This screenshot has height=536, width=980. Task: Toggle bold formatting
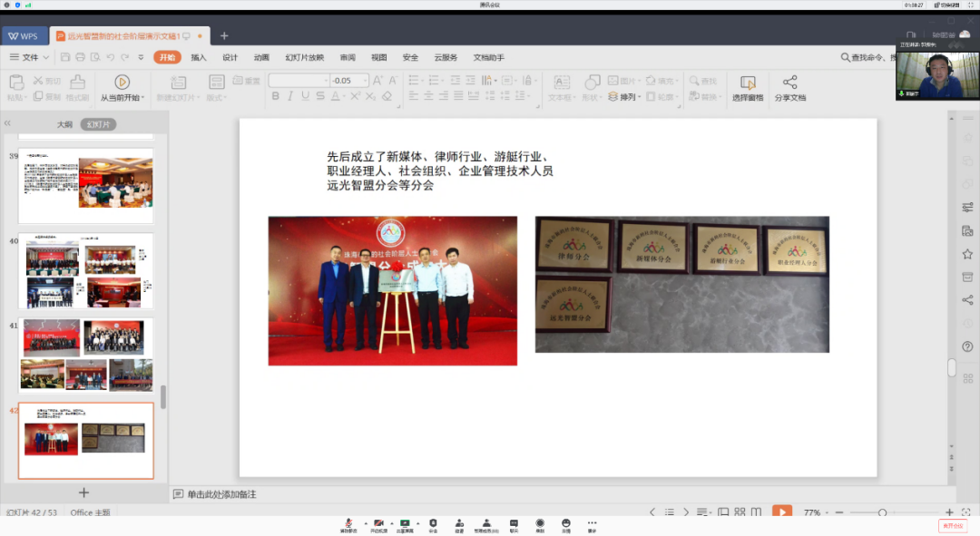point(275,95)
